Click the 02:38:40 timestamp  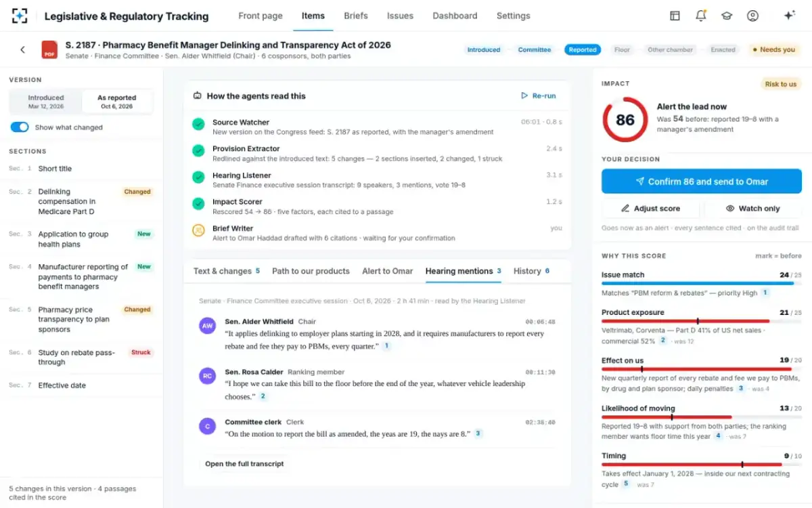(x=540, y=422)
